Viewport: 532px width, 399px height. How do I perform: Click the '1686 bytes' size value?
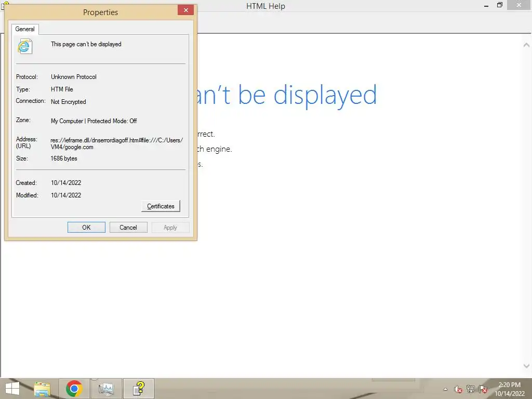[64, 158]
